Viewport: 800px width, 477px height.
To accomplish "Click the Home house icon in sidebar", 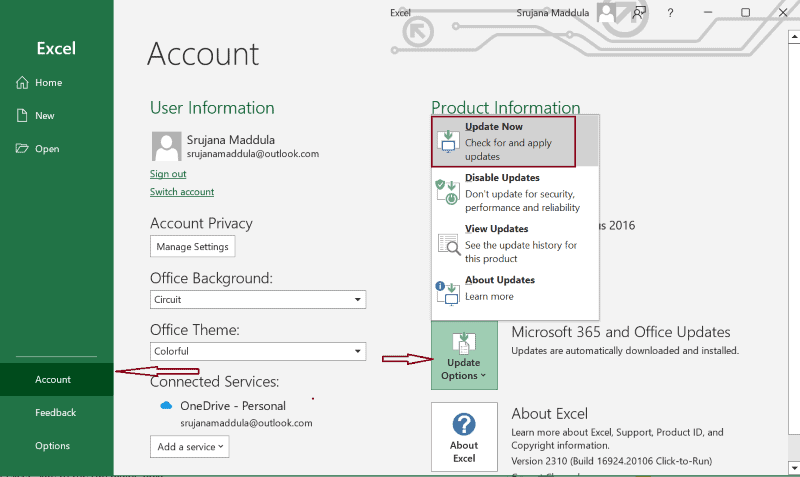I will click(x=22, y=82).
